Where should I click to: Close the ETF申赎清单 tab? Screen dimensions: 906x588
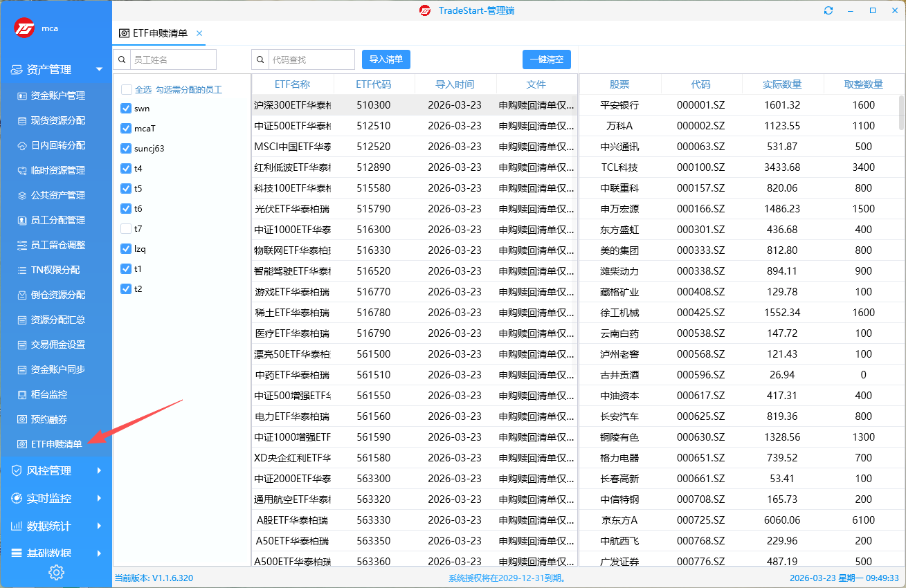tap(199, 33)
